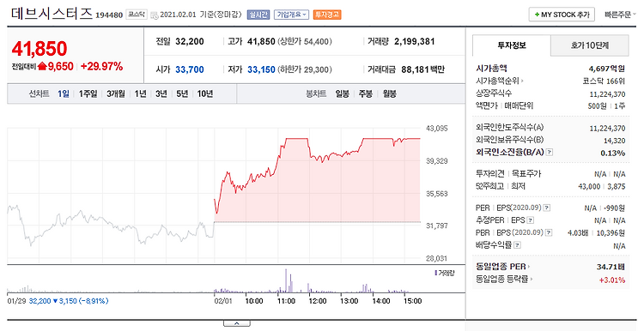This screenshot has height=331, width=644.
Task: Click help icon beside 배당수익률
Action: tap(518, 245)
